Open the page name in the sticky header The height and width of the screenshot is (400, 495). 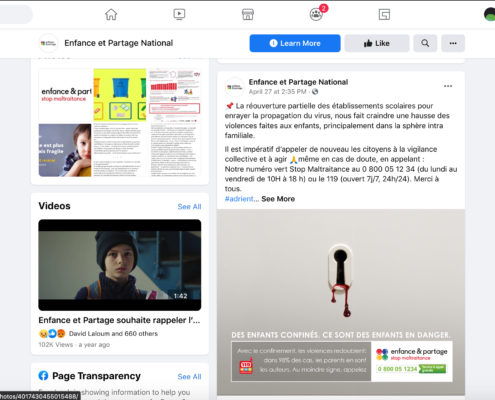click(x=119, y=43)
